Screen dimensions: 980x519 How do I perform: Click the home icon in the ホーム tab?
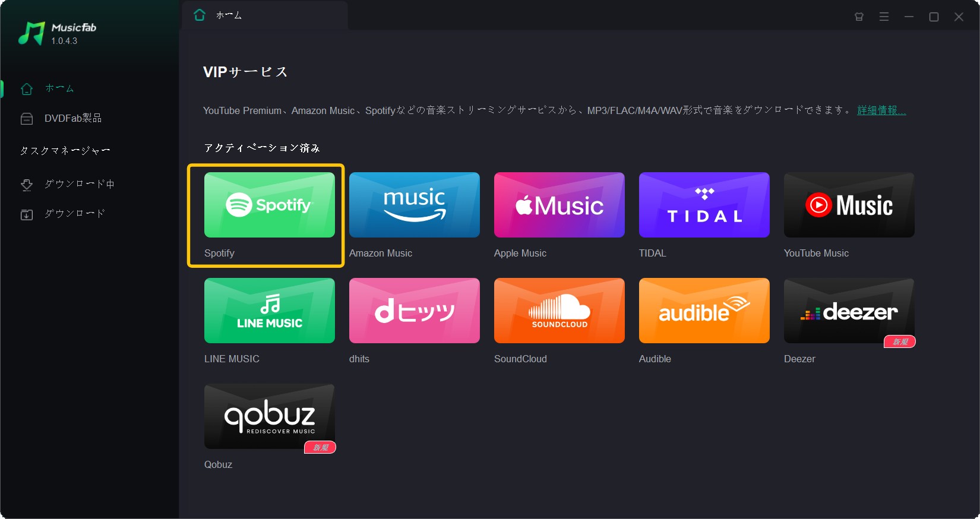coord(200,15)
